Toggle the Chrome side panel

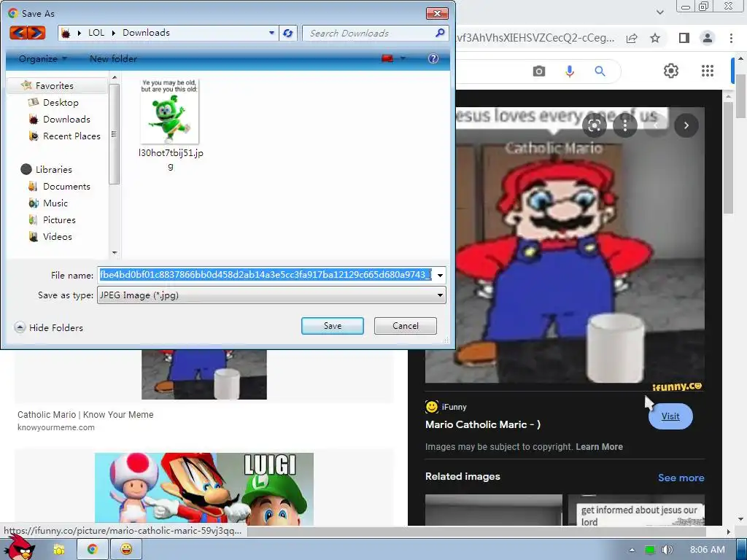pos(684,38)
